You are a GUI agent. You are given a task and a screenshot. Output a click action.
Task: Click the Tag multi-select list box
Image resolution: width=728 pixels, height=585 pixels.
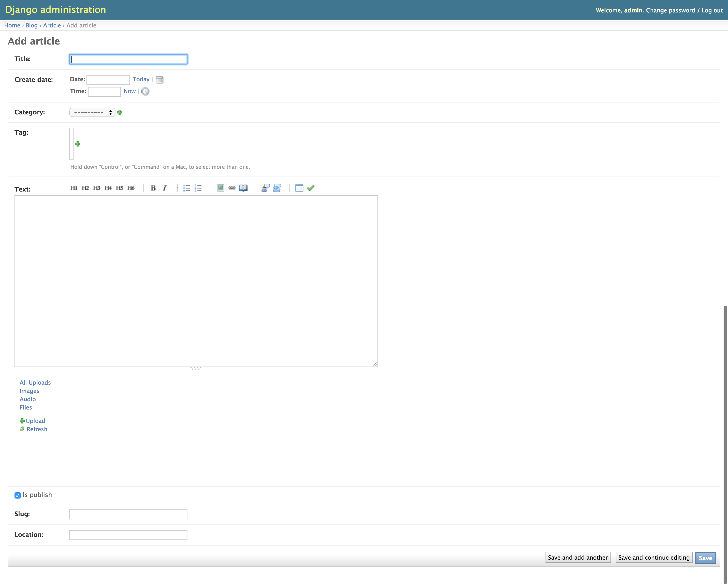[x=71, y=143]
